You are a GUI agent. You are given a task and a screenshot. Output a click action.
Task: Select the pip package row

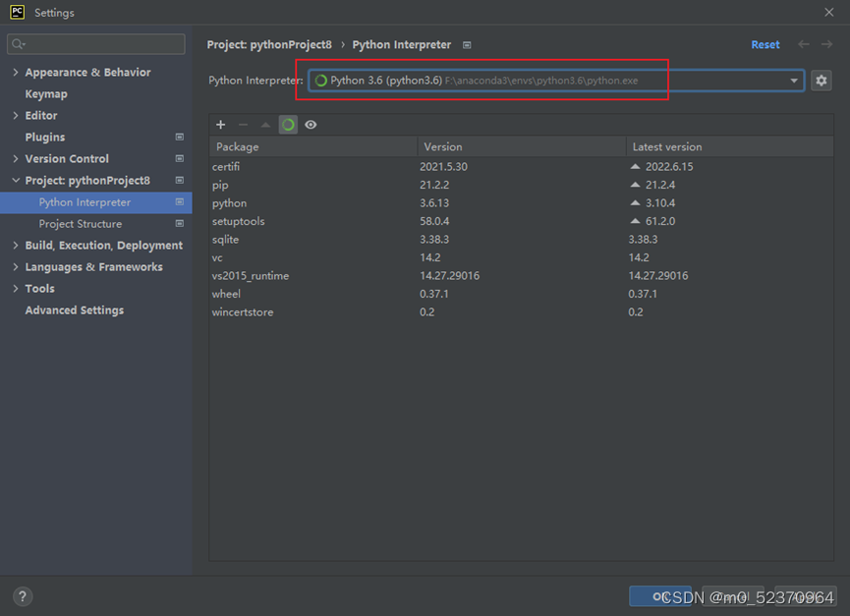[x=522, y=185]
